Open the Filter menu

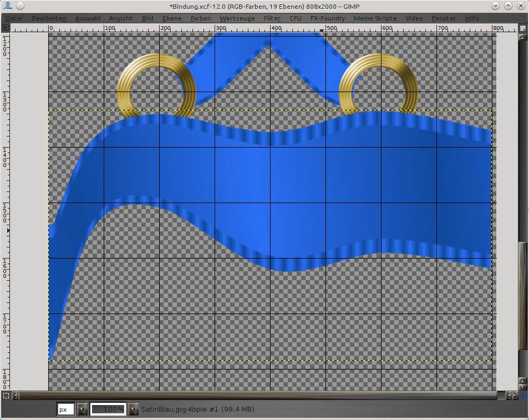tap(272, 18)
